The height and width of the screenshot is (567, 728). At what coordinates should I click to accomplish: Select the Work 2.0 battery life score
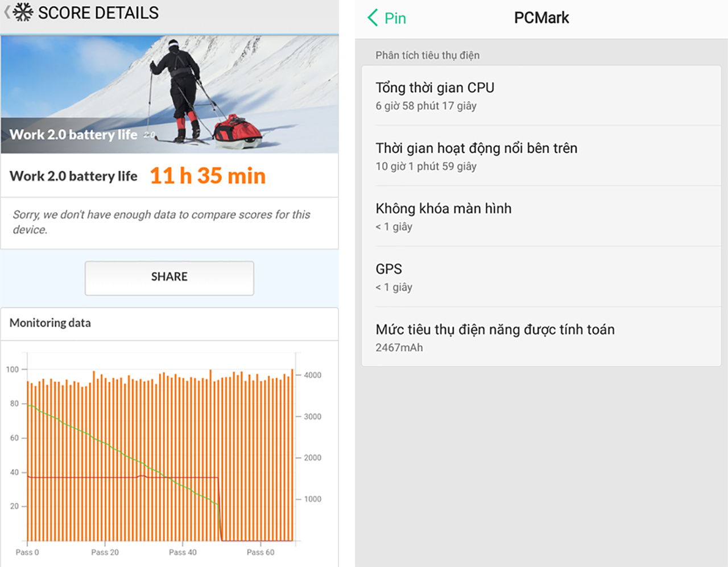208,176
